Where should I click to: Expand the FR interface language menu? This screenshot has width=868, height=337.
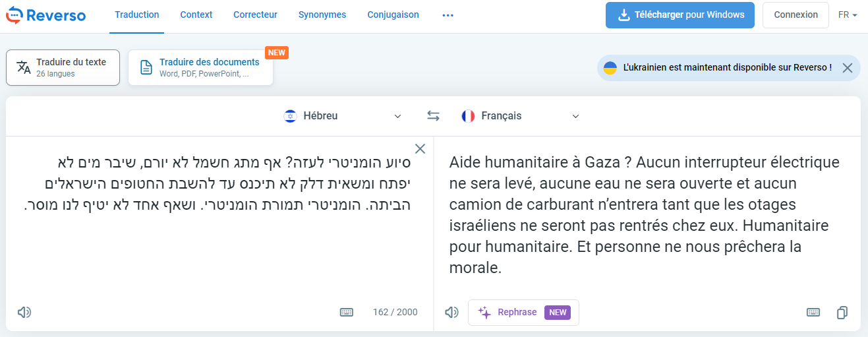pos(848,15)
